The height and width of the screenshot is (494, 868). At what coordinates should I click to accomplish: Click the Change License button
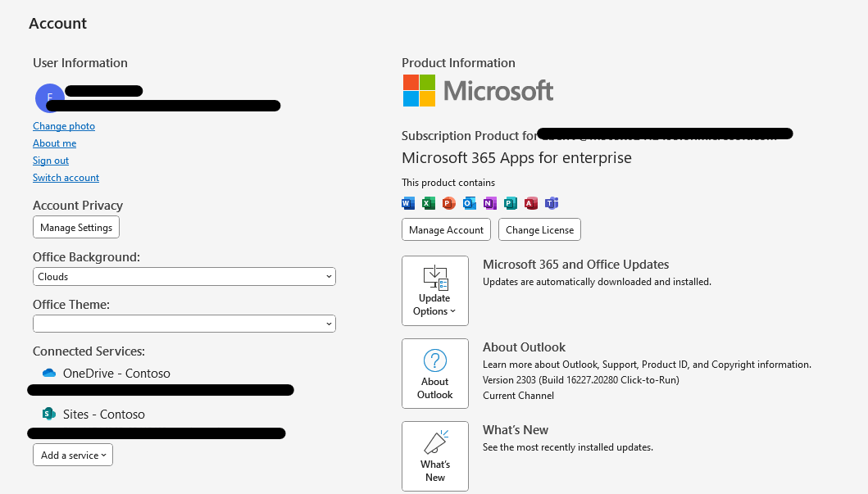539,229
